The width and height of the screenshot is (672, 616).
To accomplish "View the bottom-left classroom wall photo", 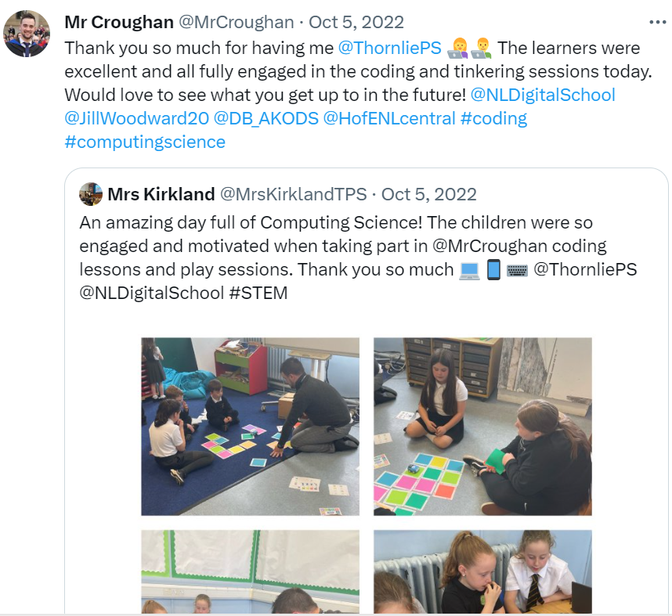I will tap(251, 571).
